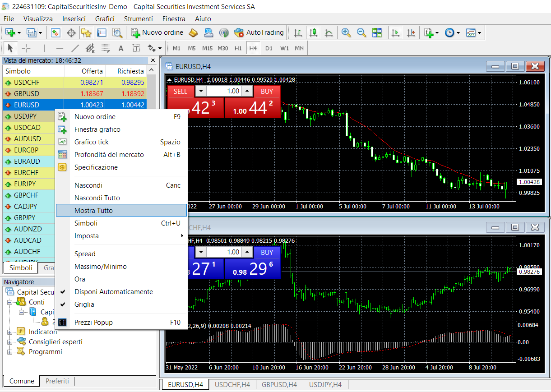Select the H1 timeframe
This screenshot has width=551, height=392.
(238, 48)
